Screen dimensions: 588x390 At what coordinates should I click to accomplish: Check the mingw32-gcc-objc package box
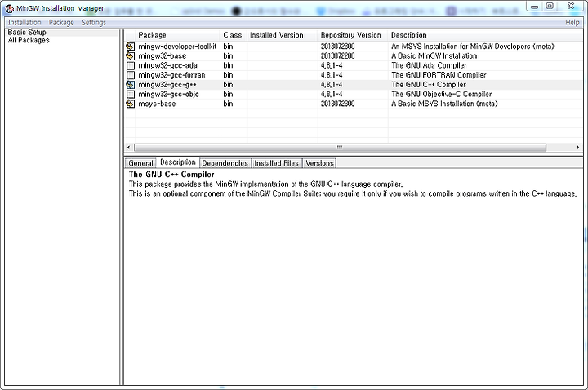(130, 95)
